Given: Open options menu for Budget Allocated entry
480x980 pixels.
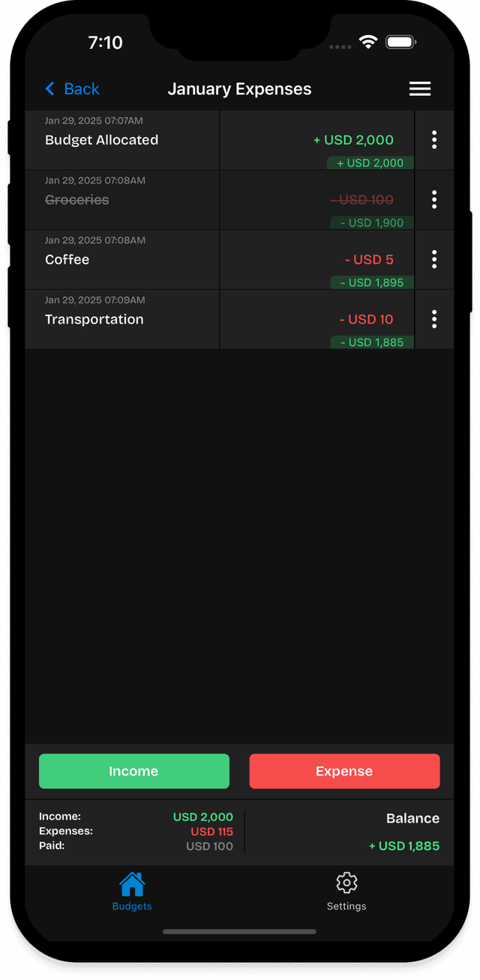Looking at the screenshot, I should pos(434,139).
